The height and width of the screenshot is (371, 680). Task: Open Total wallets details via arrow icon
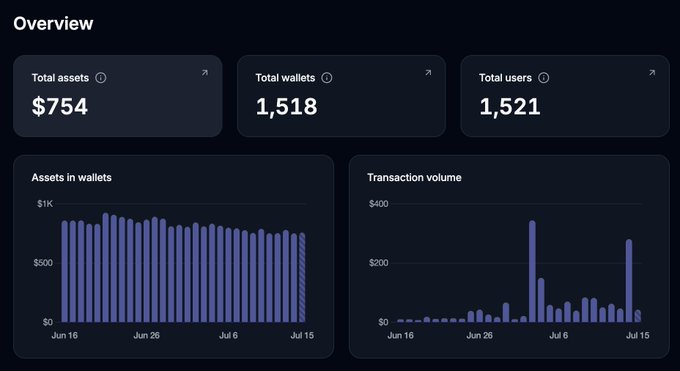coord(428,73)
